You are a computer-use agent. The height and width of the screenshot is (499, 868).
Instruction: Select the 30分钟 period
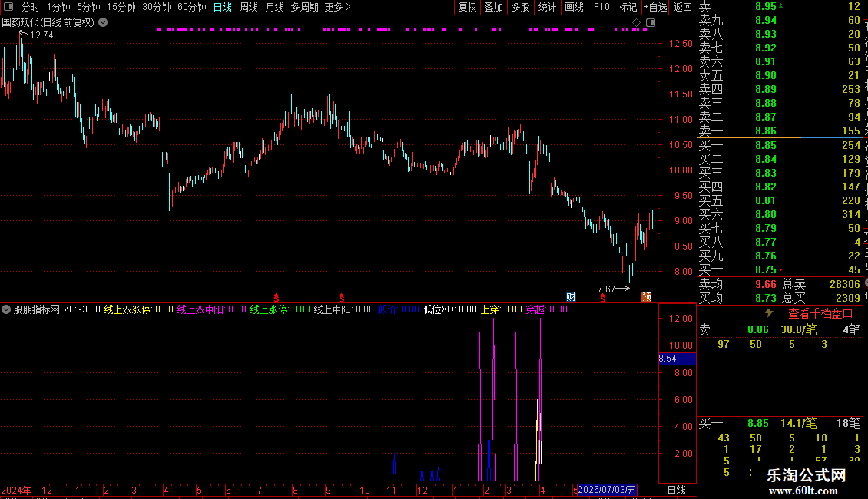point(157,7)
